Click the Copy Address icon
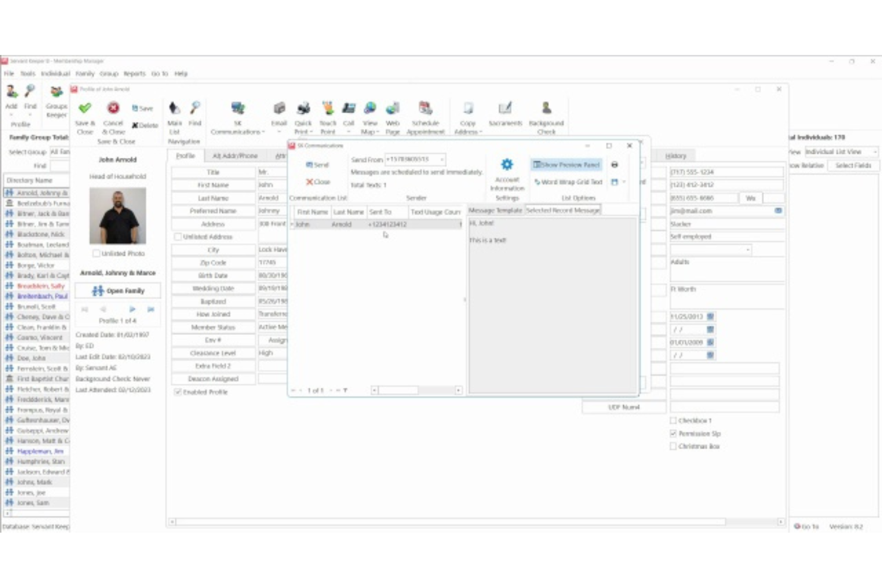 point(468,108)
